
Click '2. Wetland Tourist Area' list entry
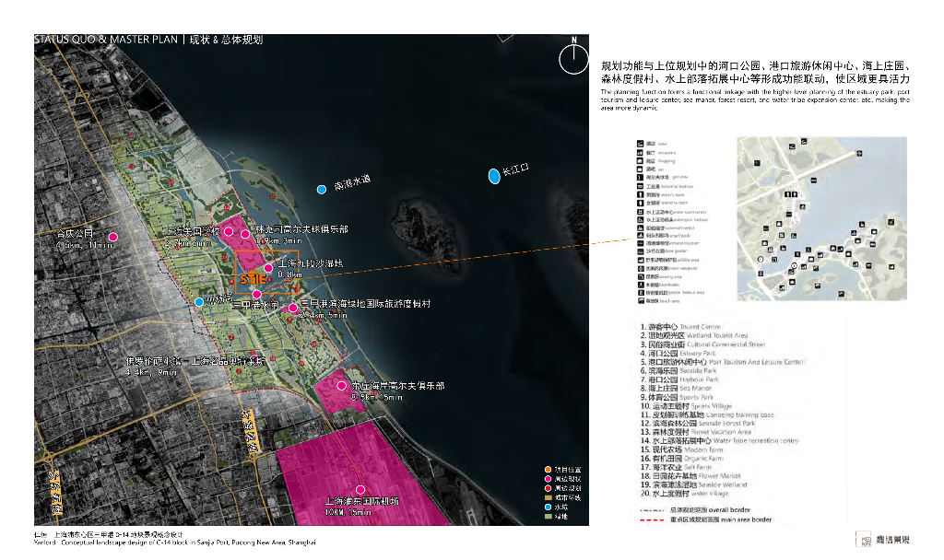click(x=693, y=335)
